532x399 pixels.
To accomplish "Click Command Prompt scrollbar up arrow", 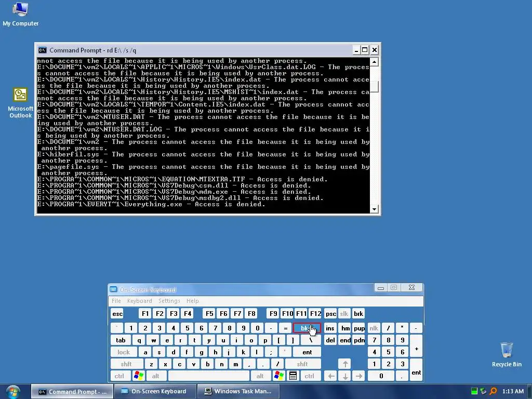I will click(374, 62).
